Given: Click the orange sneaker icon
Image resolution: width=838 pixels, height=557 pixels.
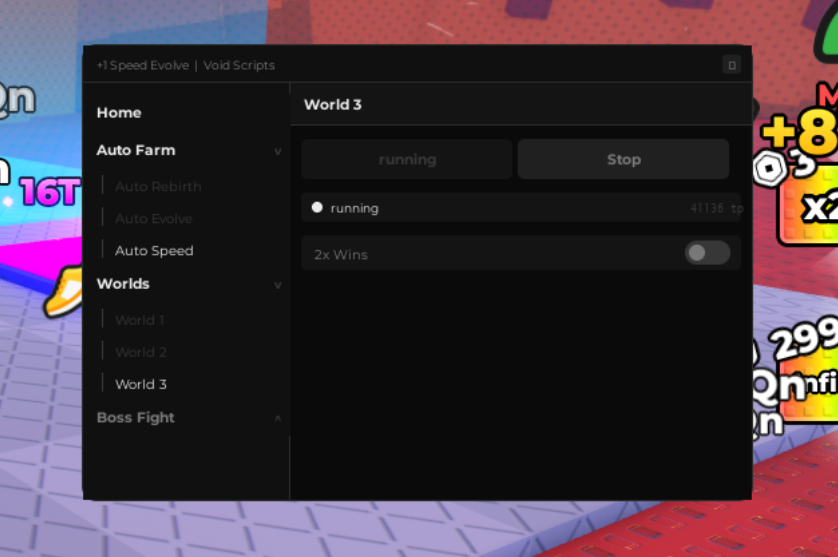Looking at the screenshot, I should point(63,291).
